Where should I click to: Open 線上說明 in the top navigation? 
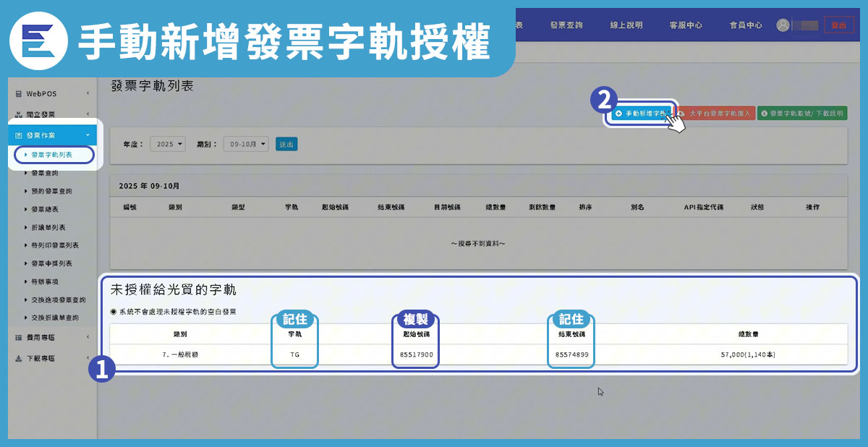coord(626,25)
